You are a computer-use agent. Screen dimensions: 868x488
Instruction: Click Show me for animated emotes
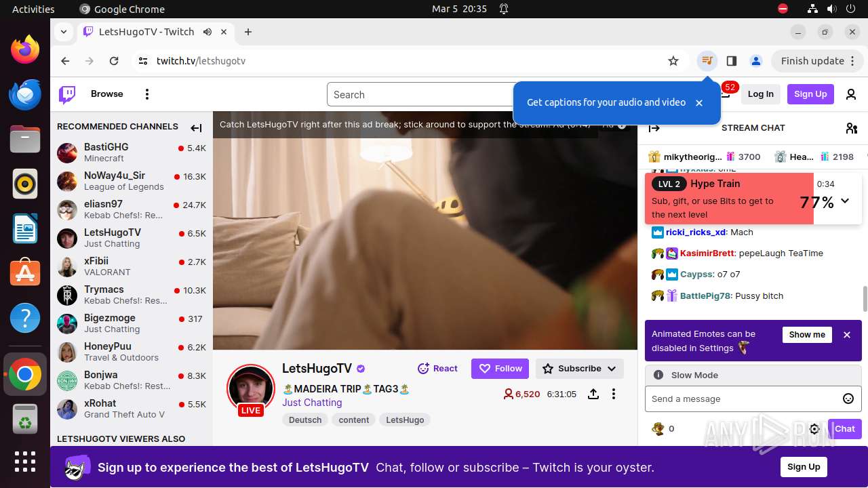[807, 335]
